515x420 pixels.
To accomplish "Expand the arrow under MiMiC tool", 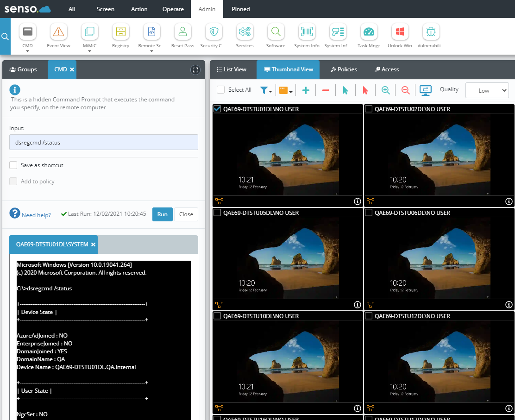I will [x=90, y=51].
